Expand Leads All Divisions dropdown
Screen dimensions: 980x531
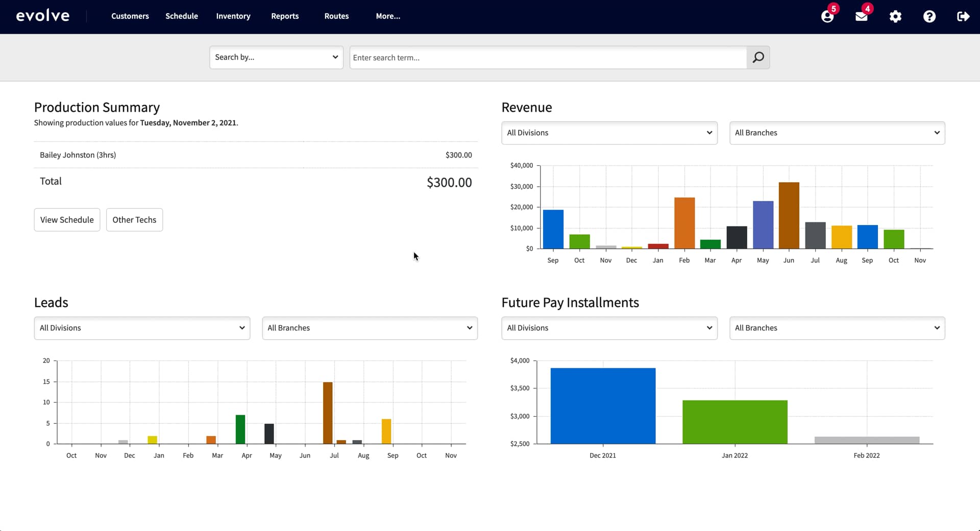pyautogui.click(x=142, y=328)
